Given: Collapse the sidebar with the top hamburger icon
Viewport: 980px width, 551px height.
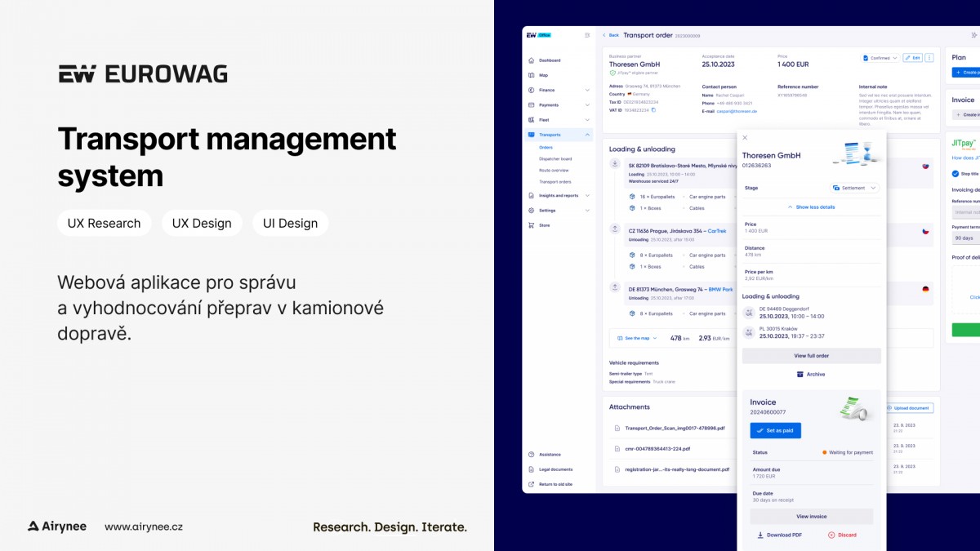Looking at the screenshot, I should [587, 35].
